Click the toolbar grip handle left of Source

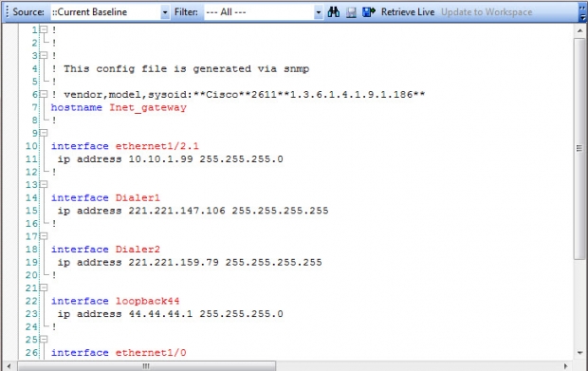[8, 11]
